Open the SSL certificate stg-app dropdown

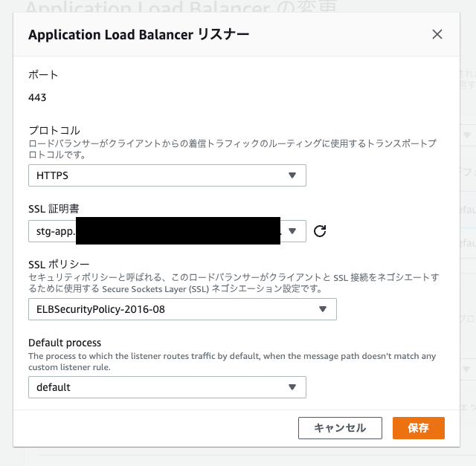(x=167, y=231)
